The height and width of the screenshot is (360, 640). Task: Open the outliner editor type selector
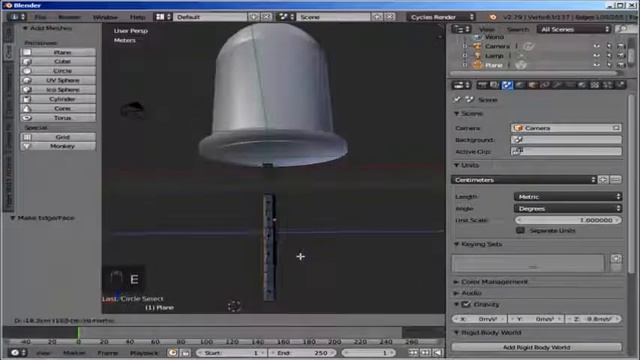[x=462, y=29]
